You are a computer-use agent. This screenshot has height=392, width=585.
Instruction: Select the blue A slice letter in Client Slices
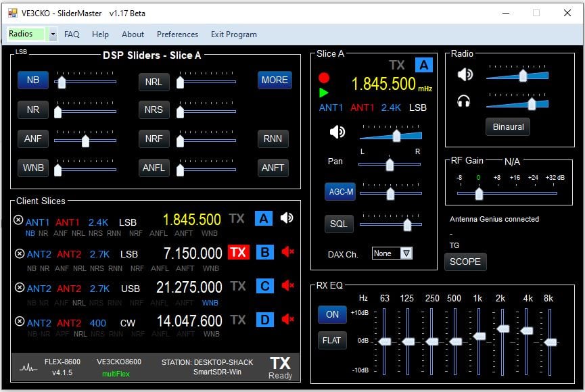[263, 218]
